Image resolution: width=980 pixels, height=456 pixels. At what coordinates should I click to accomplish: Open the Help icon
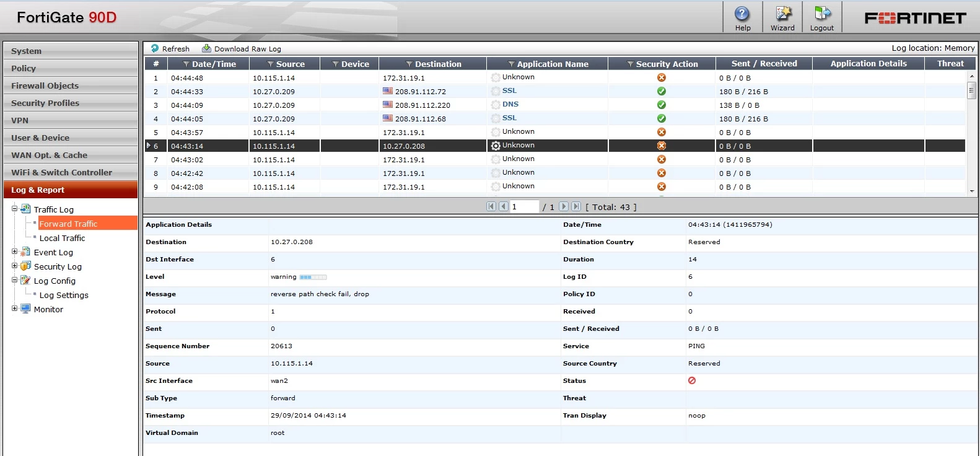[742, 14]
